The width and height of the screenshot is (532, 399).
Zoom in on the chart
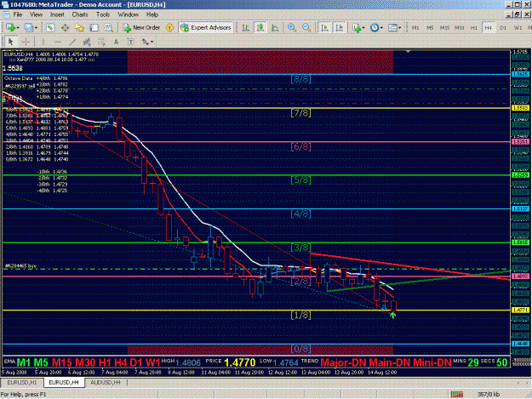pos(291,28)
